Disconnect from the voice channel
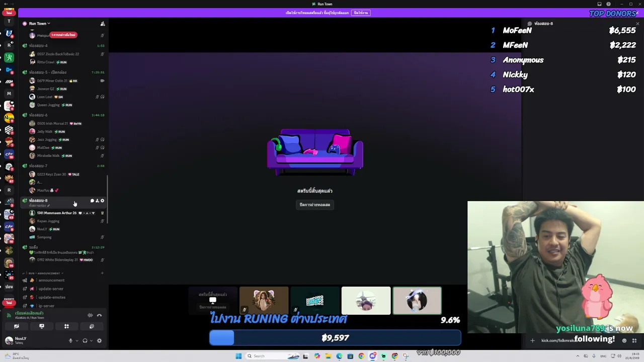 click(99, 315)
